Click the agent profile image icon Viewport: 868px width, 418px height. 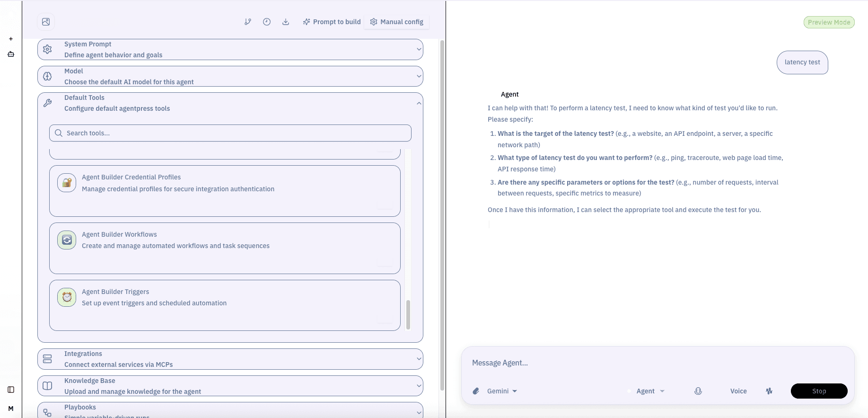click(x=46, y=22)
